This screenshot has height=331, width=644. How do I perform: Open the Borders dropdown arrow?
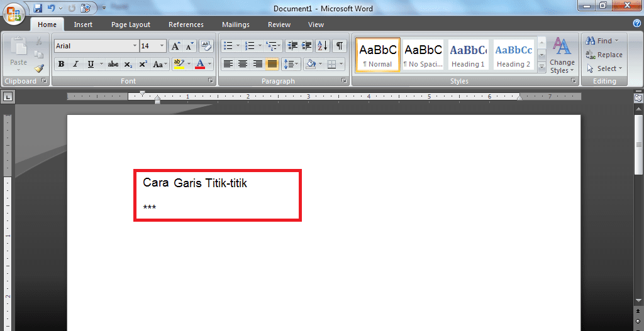(341, 64)
